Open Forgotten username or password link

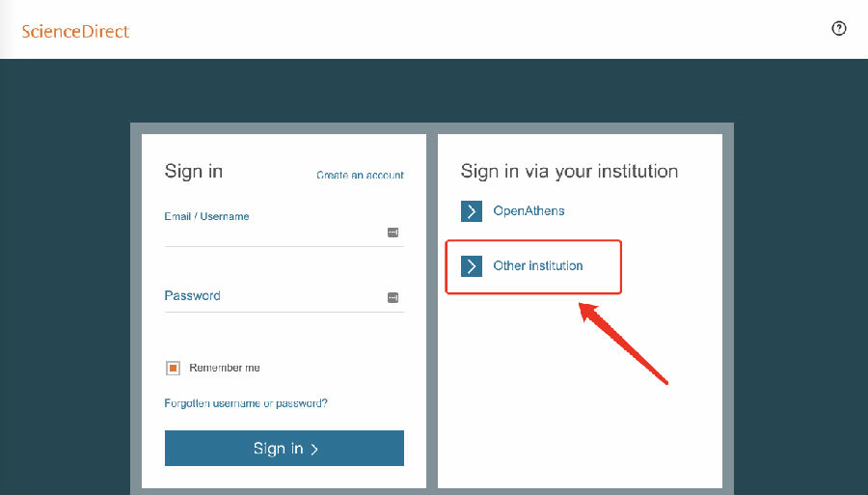click(x=246, y=403)
